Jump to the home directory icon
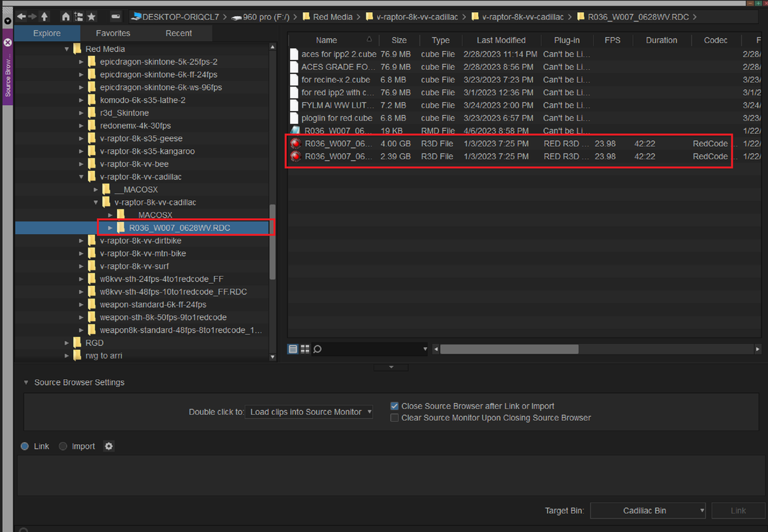The height and width of the screenshot is (532, 768). click(66, 17)
